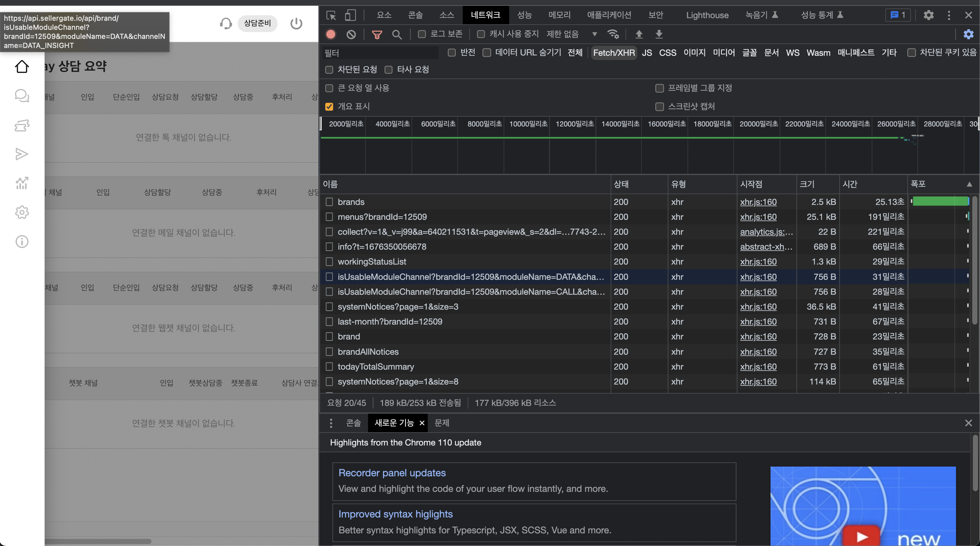Enable the 스크린샷 캡처 checkbox
The width and height of the screenshot is (980, 546).
(660, 107)
